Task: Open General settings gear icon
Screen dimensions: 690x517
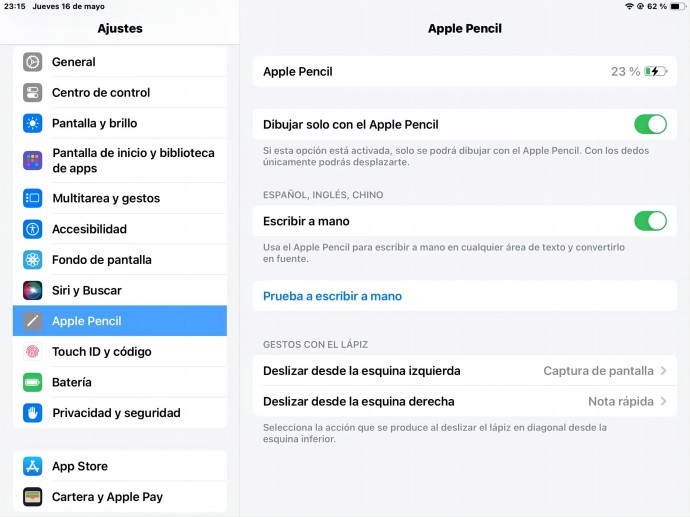Action: pos(33,62)
